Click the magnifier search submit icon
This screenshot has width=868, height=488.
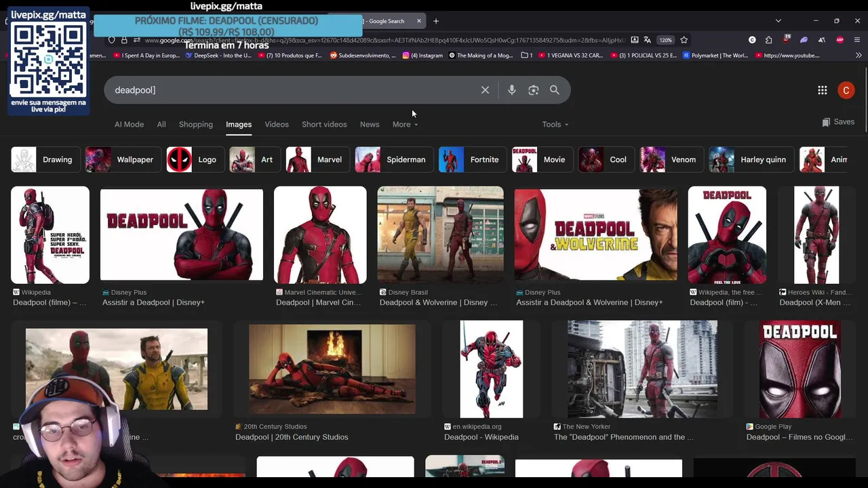pos(555,90)
